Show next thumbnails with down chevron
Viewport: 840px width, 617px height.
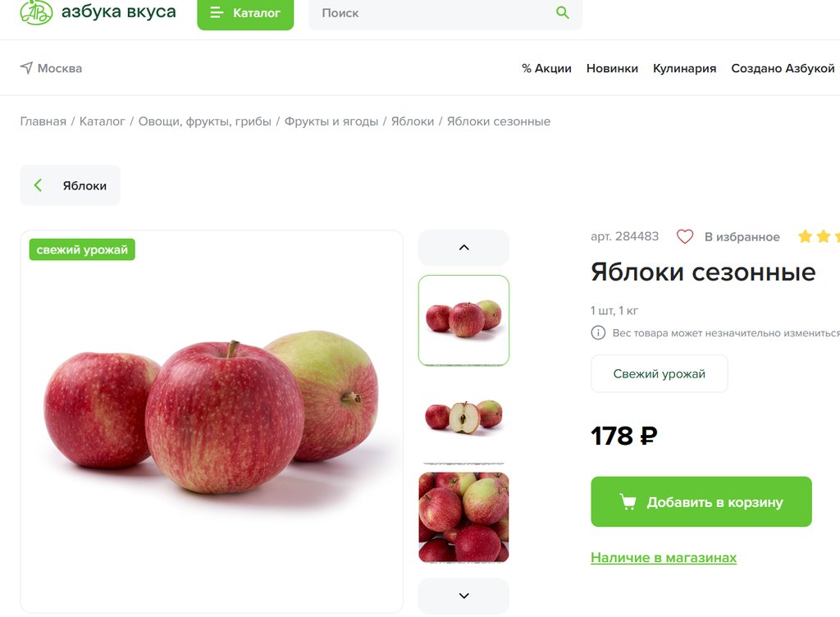(464, 596)
